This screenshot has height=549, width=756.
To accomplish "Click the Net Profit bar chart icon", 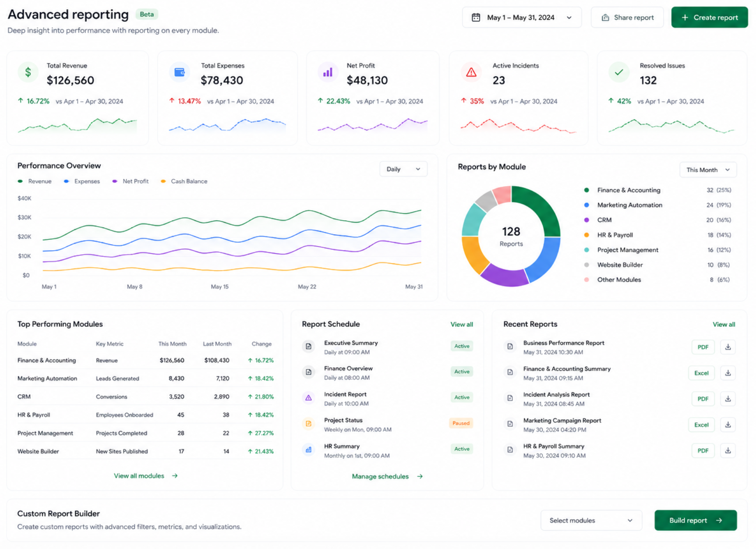I will [x=328, y=72].
